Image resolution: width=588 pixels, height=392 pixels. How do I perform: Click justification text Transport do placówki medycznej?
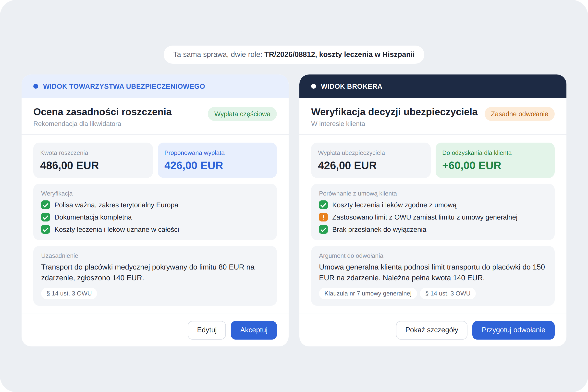(x=148, y=272)
